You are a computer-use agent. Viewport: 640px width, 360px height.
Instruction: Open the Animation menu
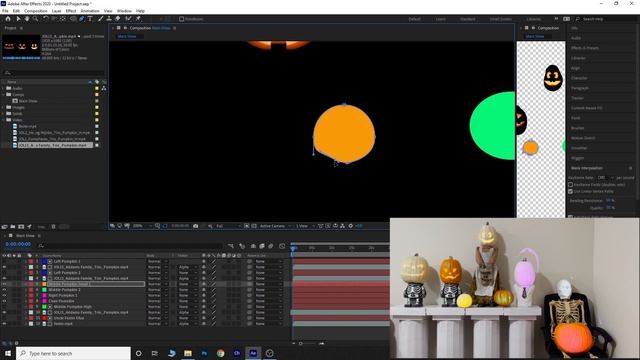point(90,11)
